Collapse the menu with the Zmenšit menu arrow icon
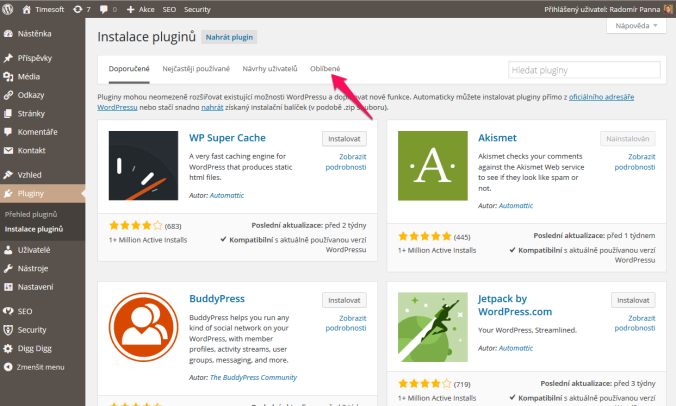Viewport: 676px width, 406px height. (x=8, y=367)
